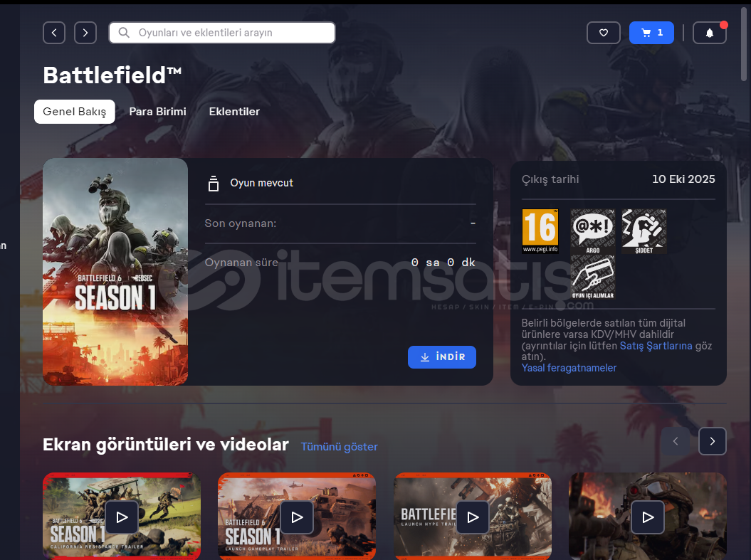751x560 pixels.
Task: Click the Battlefield Season 1 cover art
Action: (x=115, y=272)
